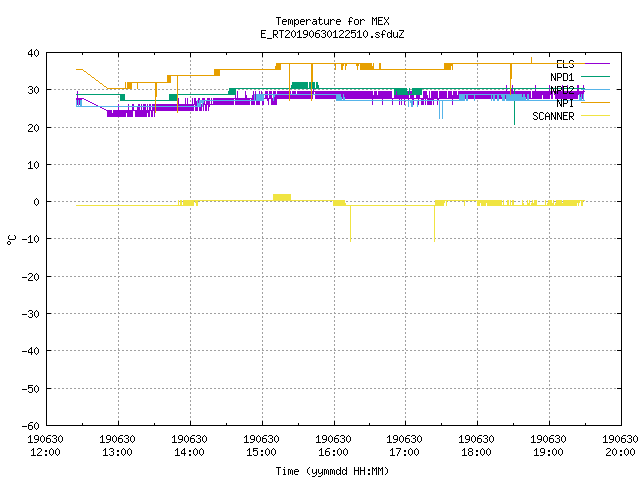This screenshot has width=640, height=480.
Task: Click the orange NPI legend line sample
Action: 595,102
